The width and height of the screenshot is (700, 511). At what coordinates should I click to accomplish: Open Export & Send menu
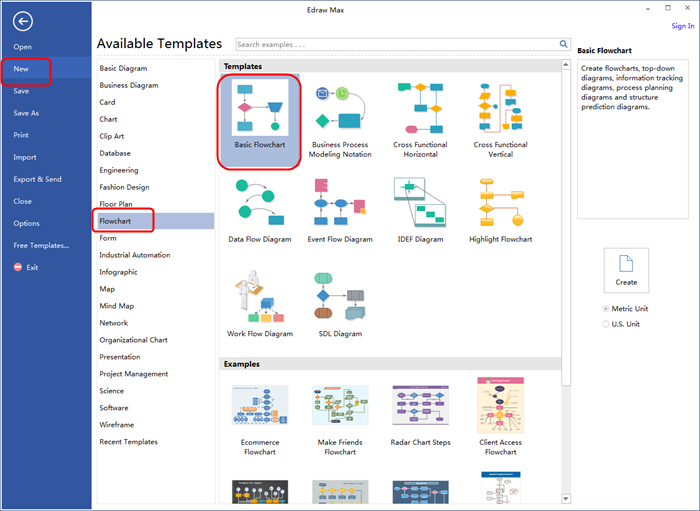tap(38, 179)
